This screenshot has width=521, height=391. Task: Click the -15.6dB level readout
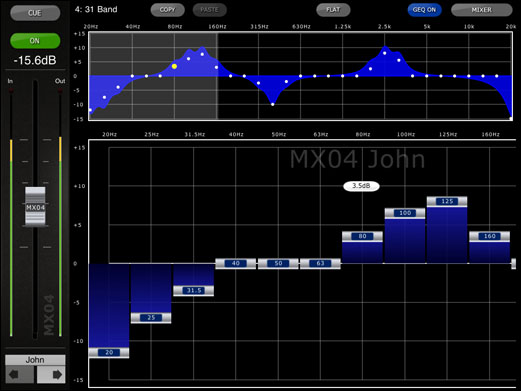35,60
